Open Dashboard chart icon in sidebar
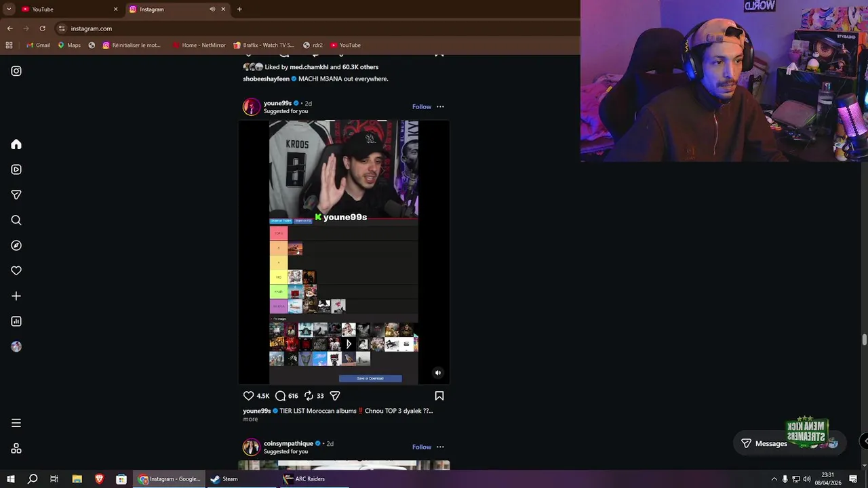 click(16, 321)
